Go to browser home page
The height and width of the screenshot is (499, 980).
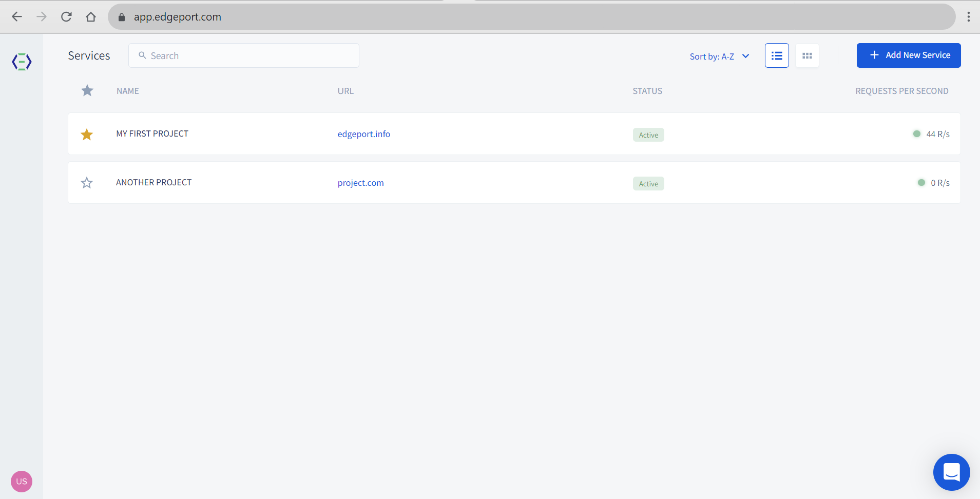click(91, 17)
